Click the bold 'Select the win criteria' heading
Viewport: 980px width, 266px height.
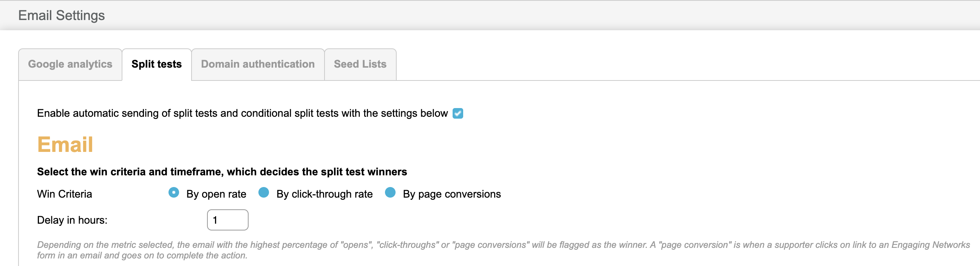pyautogui.click(x=222, y=172)
